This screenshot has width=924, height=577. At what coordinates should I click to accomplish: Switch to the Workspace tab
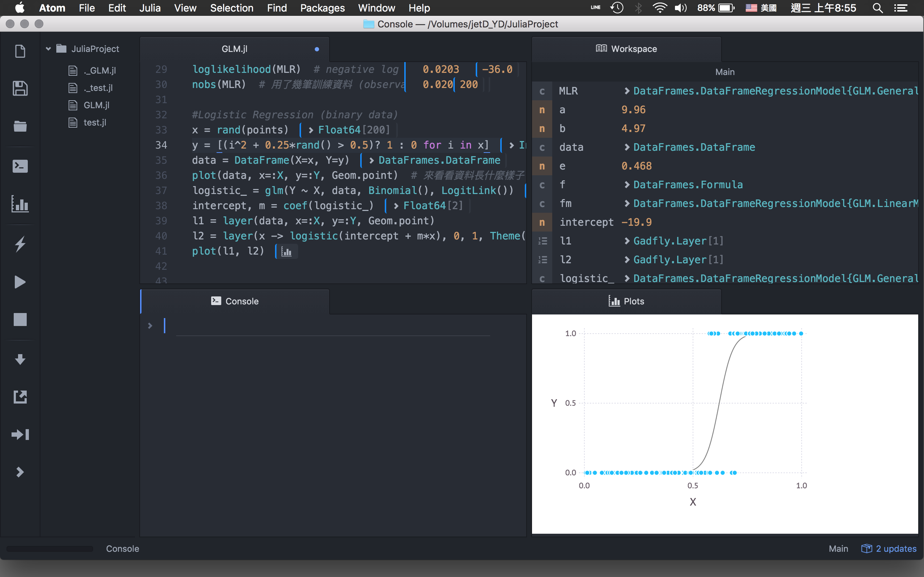pos(626,49)
